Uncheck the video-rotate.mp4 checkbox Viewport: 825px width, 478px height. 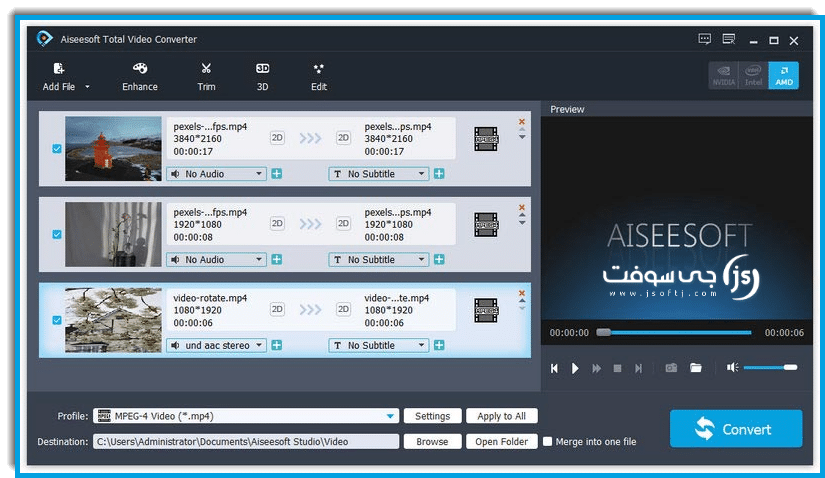[57, 320]
